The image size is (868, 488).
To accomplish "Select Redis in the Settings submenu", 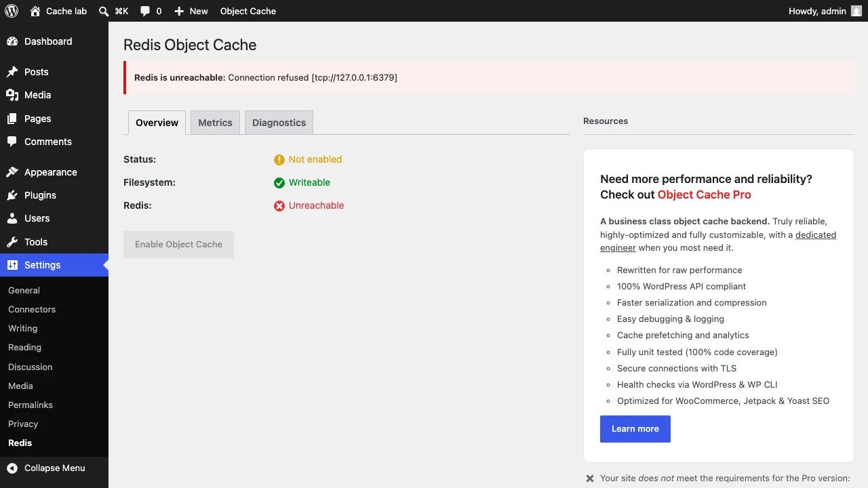I will tap(20, 443).
